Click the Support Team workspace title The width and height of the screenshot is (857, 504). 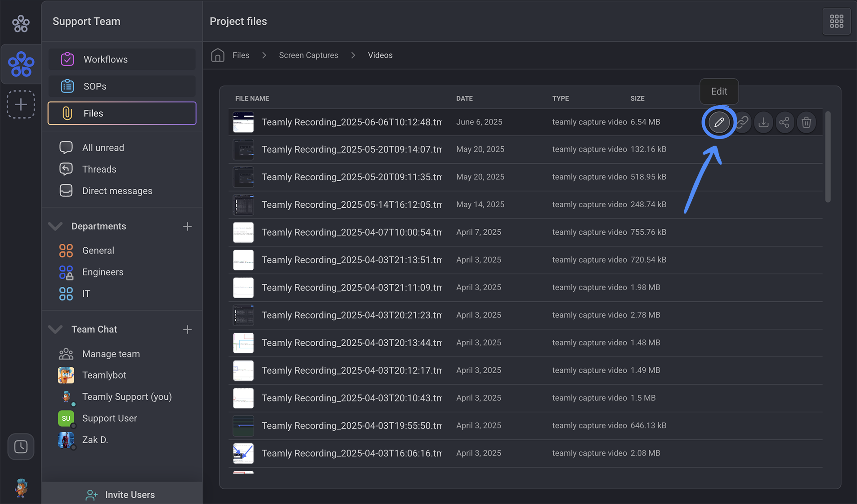tap(86, 21)
